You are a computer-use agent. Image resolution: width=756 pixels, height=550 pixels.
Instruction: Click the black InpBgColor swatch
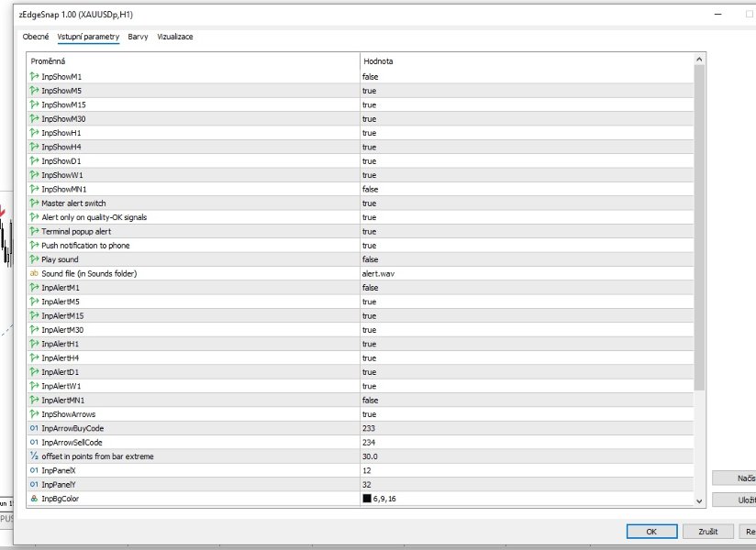click(367, 499)
